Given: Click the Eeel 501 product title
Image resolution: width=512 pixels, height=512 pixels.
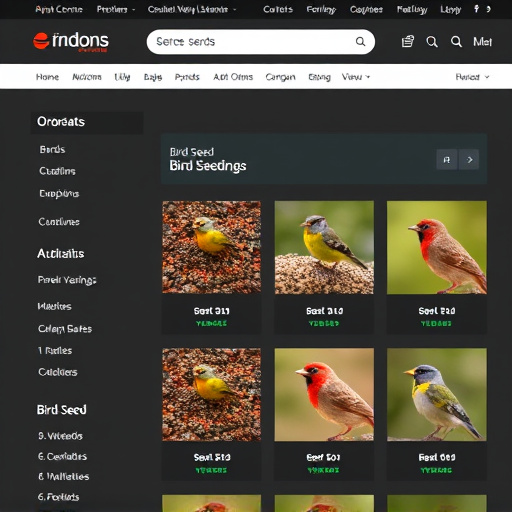Looking at the screenshot, I should click(323, 457).
